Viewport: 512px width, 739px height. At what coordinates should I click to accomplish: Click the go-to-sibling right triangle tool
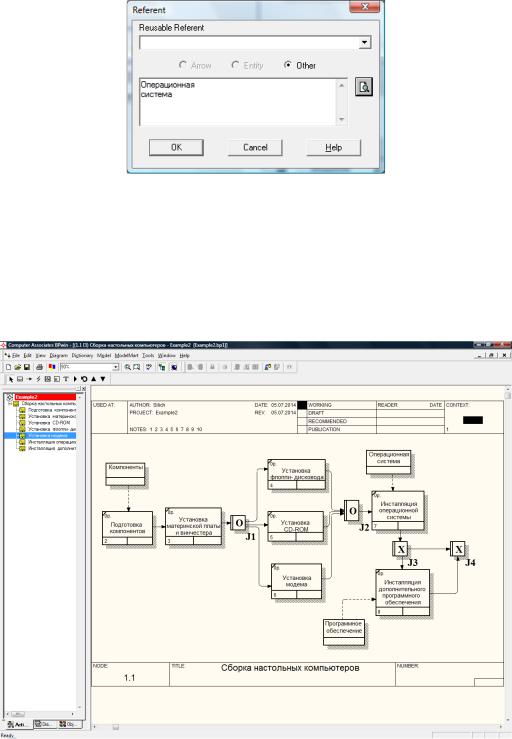[x=75, y=379]
